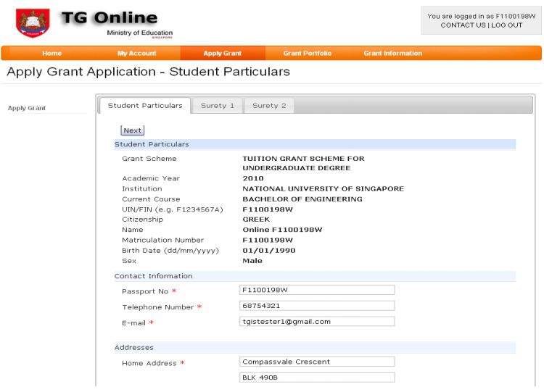
Task: Click into the Passport No field
Action: [317, 290]
